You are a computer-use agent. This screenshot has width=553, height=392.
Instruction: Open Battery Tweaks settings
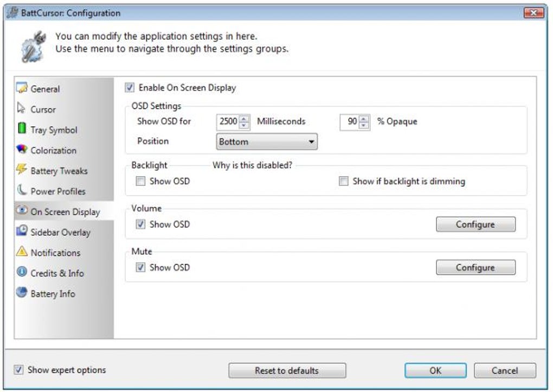coord(64,170)
